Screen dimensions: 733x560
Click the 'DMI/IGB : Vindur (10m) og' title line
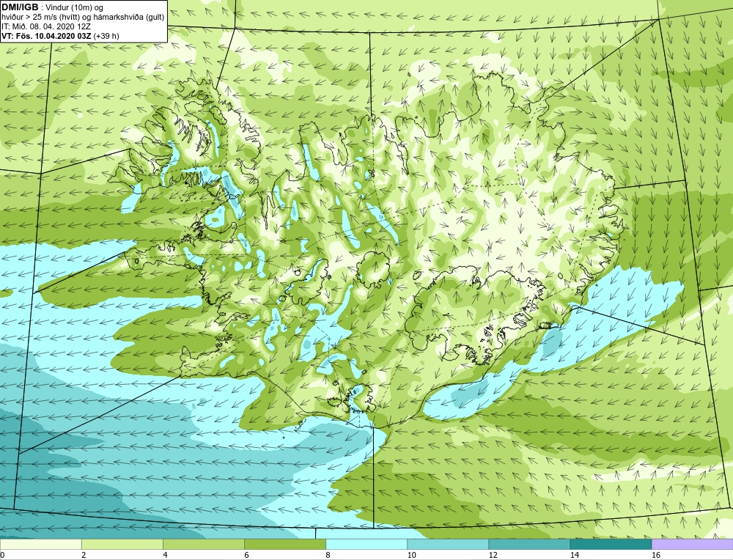click(52, 7)
